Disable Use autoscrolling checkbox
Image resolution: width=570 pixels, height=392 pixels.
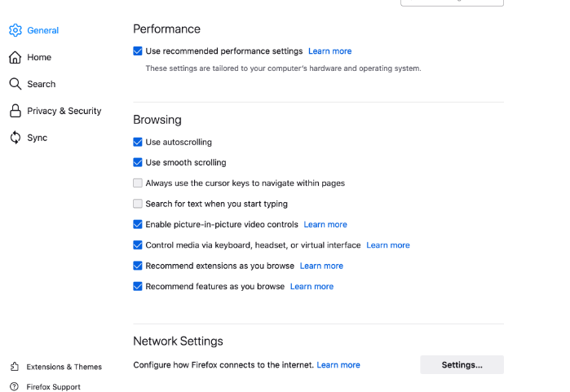pyautogui.click(x=138, y=142)
